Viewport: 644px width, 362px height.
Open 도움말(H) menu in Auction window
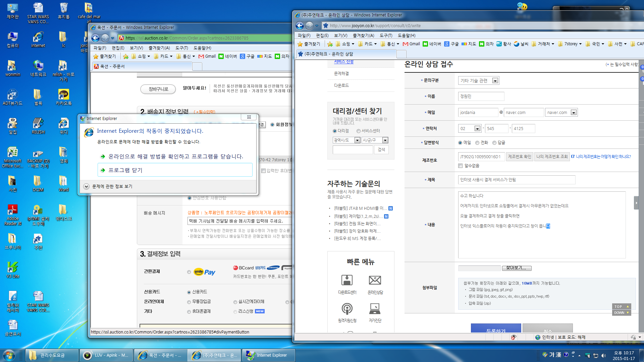pos(202,48)
